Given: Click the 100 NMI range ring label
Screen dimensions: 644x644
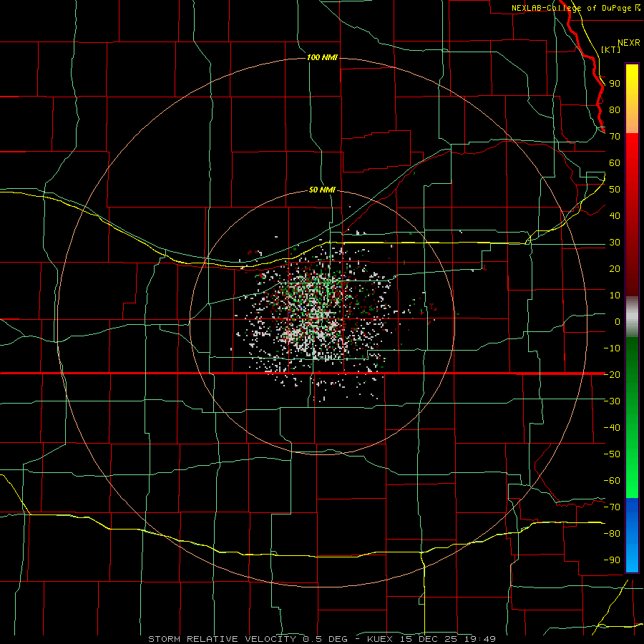Looking at the screenshot, I should pos(322,57).
